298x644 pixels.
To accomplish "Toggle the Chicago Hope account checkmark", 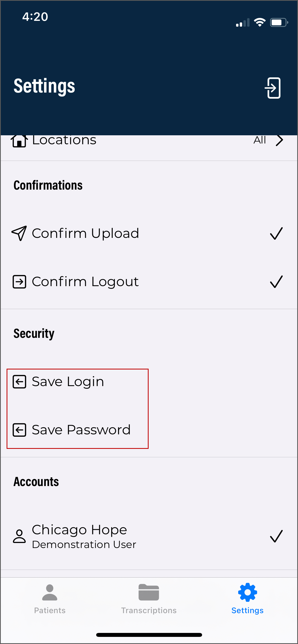I will (276, 536).
